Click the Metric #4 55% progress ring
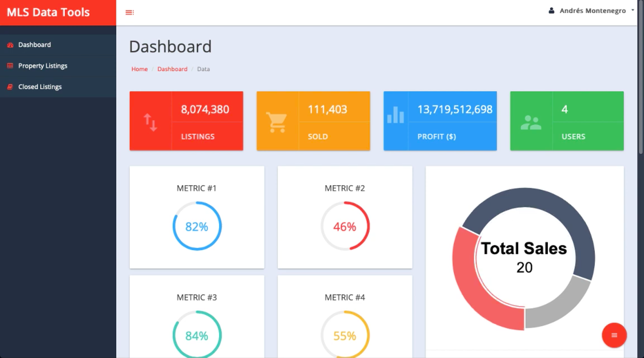Image resolution: width=644 pixels, height=358 pixels. click(345, 335)
